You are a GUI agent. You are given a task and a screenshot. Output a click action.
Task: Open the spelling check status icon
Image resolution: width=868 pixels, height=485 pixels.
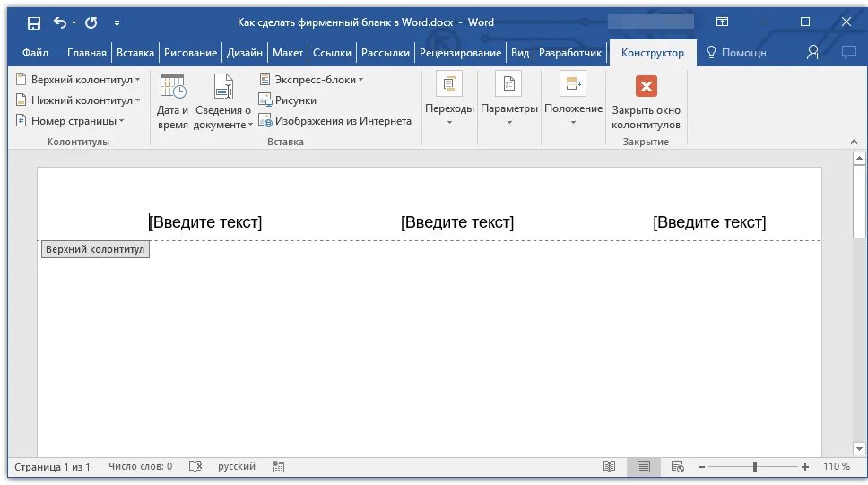pos(195,467)
